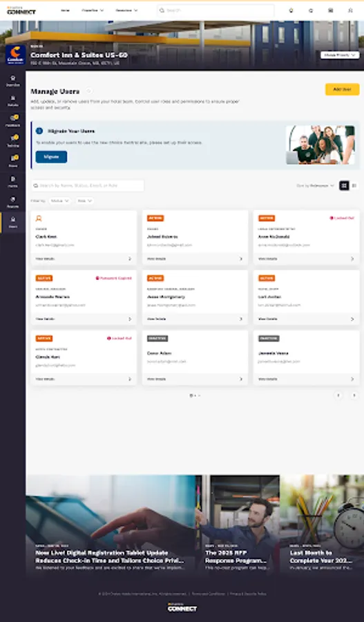
Task: Open Last Month to Complete article card
Action: point(322,525)
